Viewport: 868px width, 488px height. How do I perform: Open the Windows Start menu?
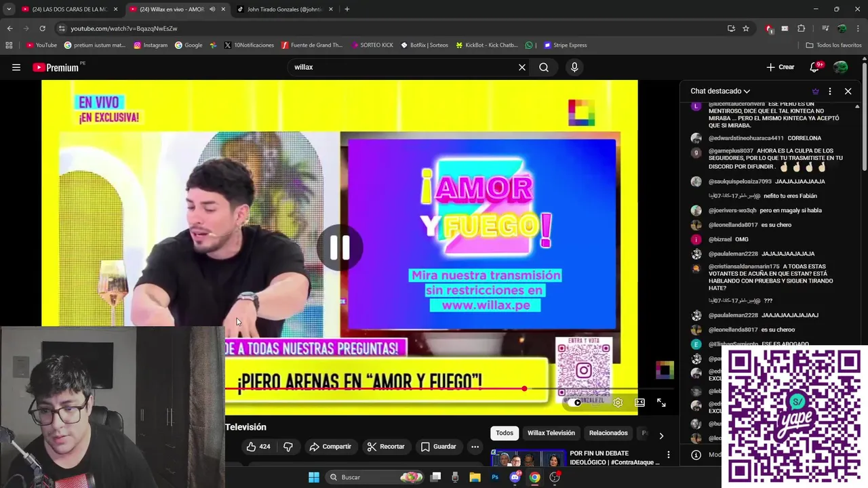pyautogui.click(x=314, y=477)
